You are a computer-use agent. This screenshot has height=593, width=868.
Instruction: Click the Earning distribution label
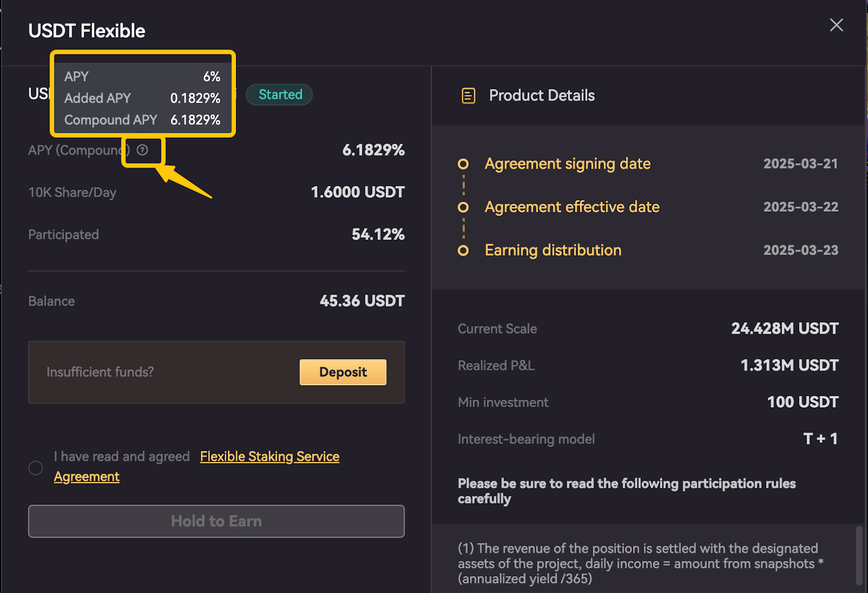point(553,251)
